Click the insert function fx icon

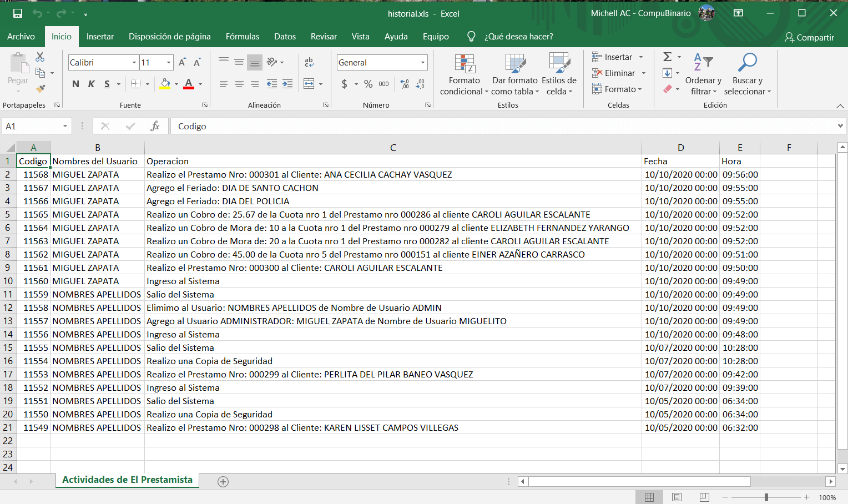155,127
